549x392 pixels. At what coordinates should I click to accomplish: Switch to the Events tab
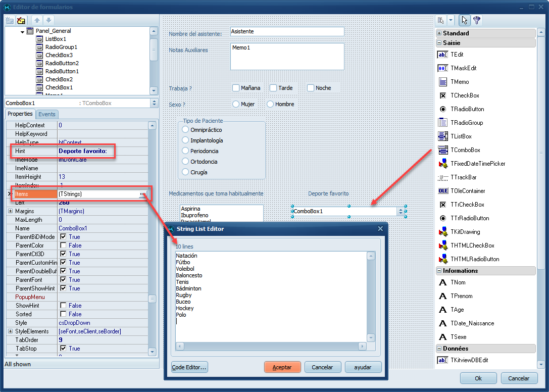pyautogui.click(x=47, y=114)
